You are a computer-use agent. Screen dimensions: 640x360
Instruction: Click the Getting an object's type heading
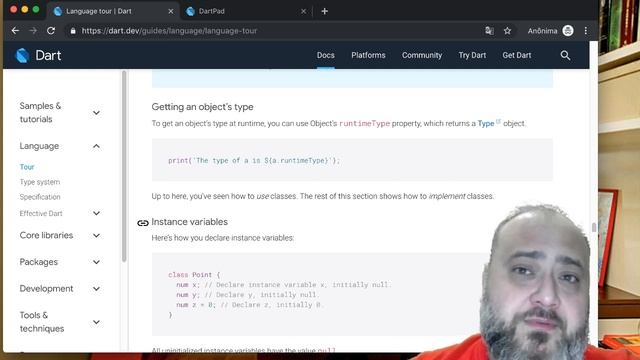click(202, 107)
